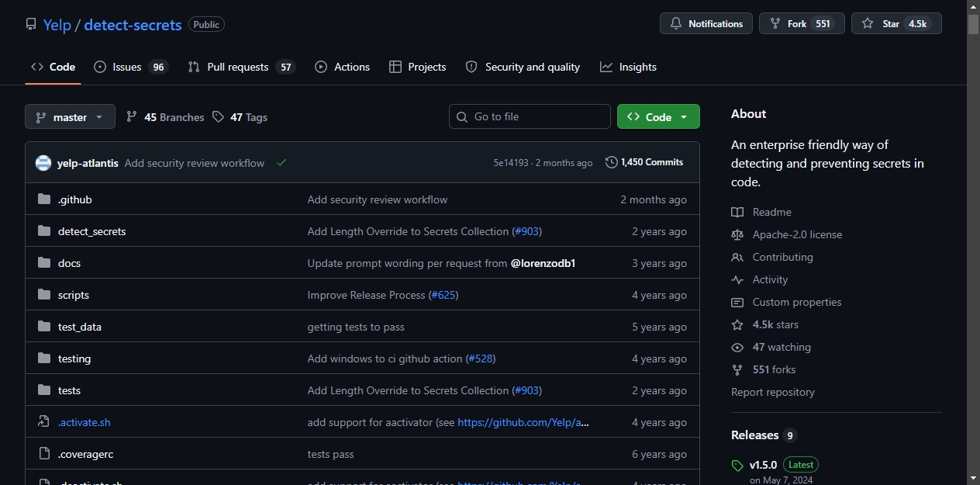The width and height of the screenshot is (980, 485).
Task: Open Security and quality tab
Action: tap(523, 67)
